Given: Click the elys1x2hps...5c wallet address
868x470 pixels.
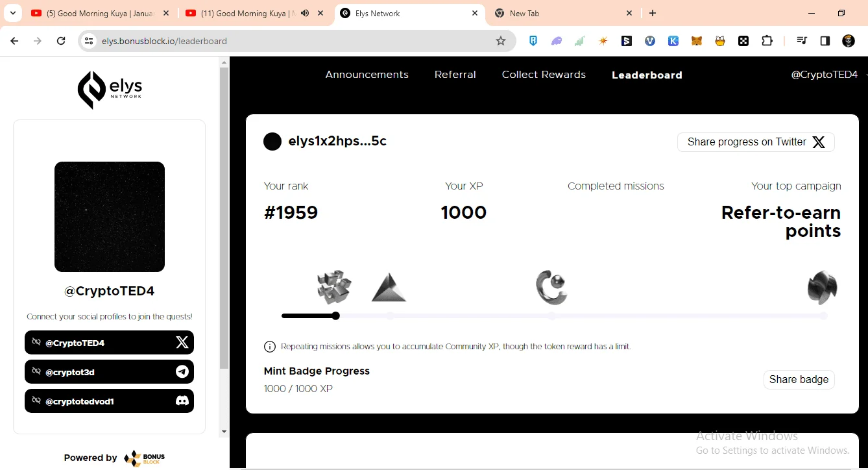Looking at the screenshot, I should [x=337, y=142].
